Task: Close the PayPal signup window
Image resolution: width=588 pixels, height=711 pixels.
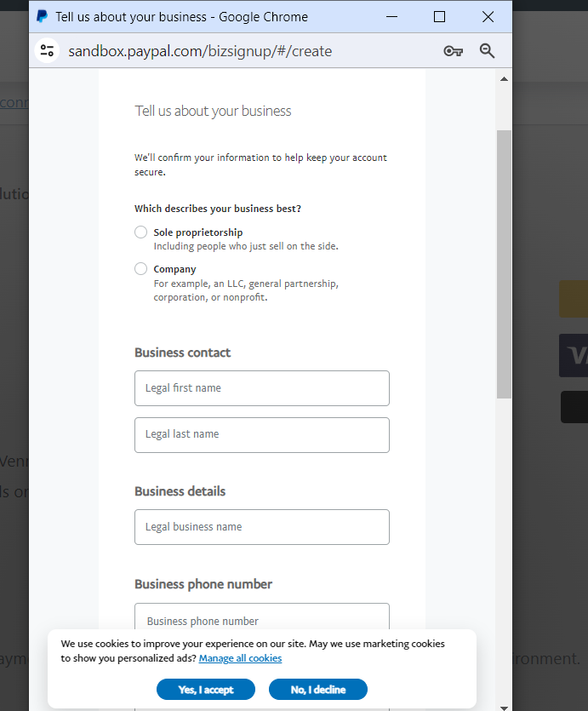Action: click(488, 17)
